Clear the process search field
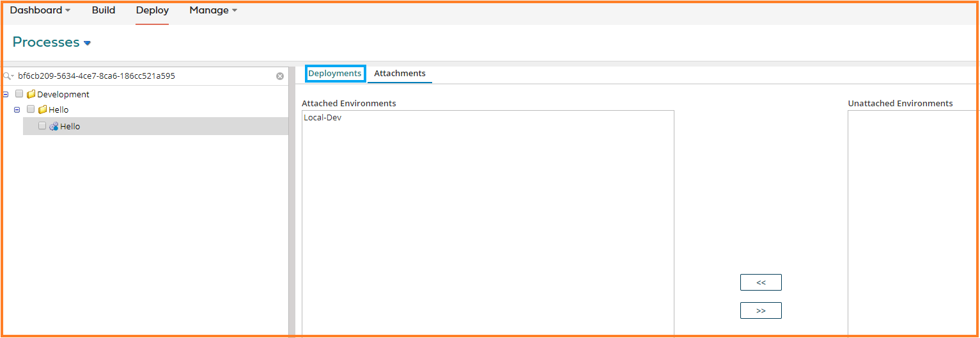 (280, 76)
